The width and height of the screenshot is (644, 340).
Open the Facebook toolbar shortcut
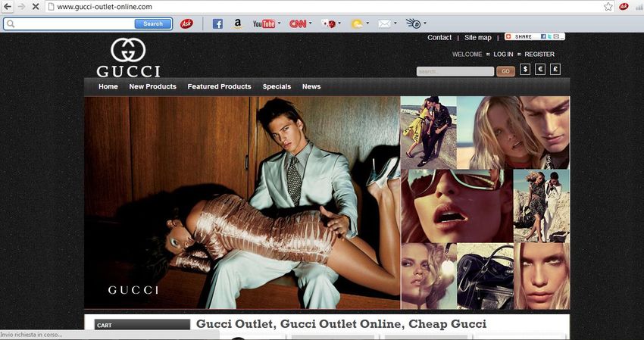point(217,23)
